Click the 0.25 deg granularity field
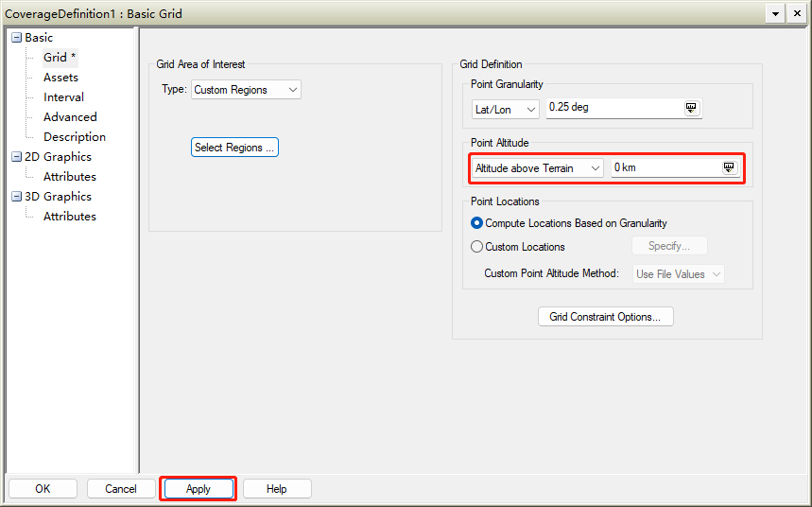The width and height of the screenshot is (812, 507). 614,108
